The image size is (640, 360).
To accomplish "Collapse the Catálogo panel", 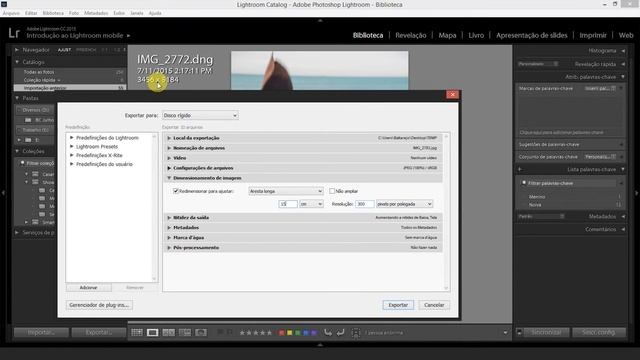I will 17,62.
